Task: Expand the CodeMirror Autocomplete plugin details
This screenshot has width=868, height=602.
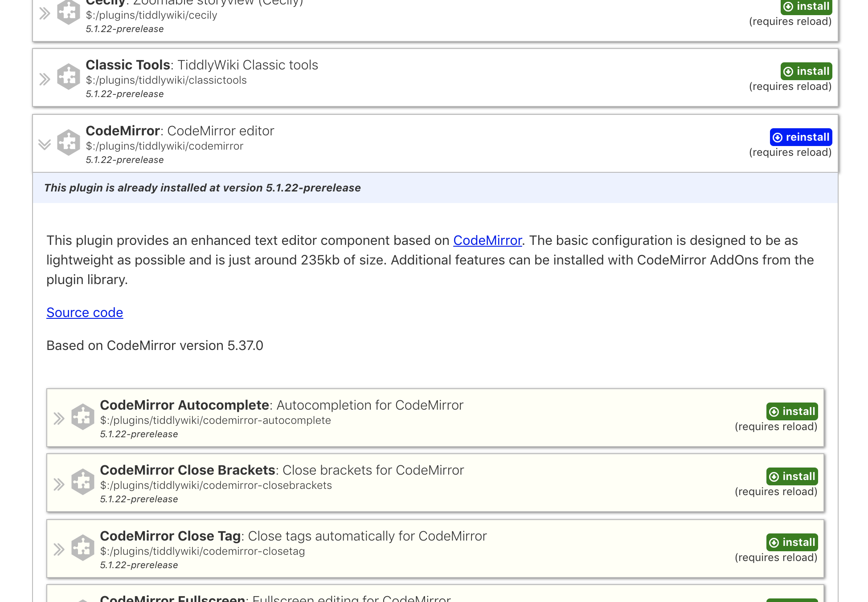Action: coord(59,419)
